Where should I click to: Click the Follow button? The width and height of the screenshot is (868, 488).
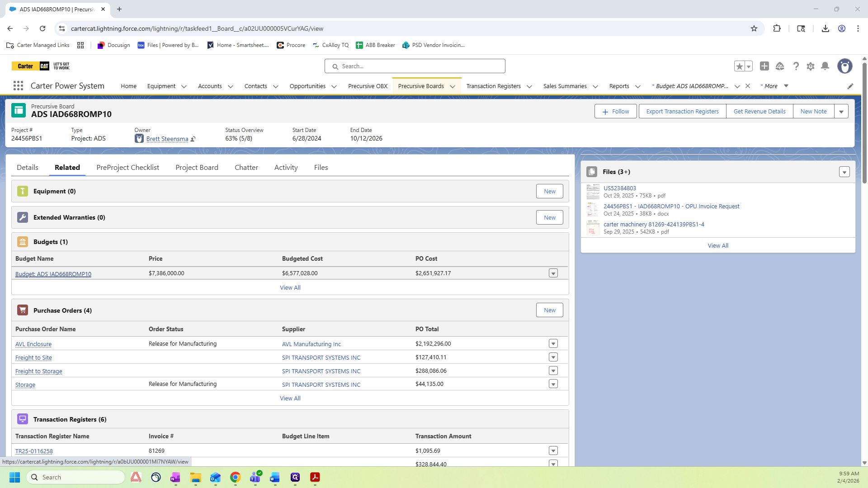point(615,112)
